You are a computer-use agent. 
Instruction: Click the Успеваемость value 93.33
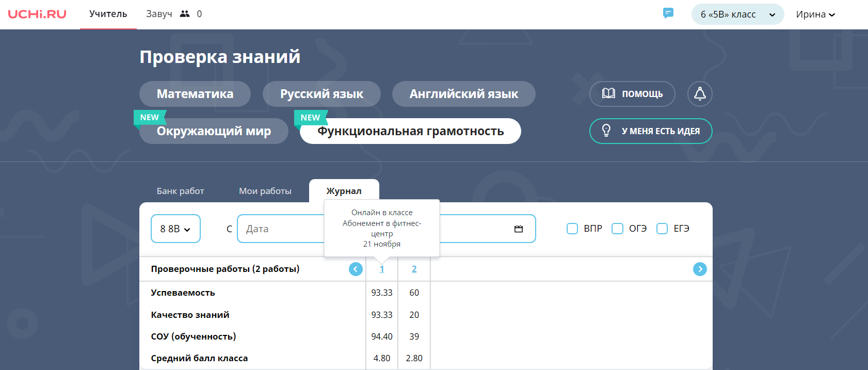382,293
